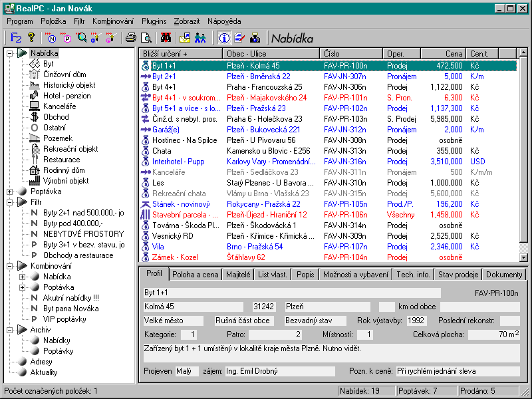This screenshot has width=532, height=399.
Task: Click the filter magnifying glass toolbar icon
Action: click(x=81, y=38)
